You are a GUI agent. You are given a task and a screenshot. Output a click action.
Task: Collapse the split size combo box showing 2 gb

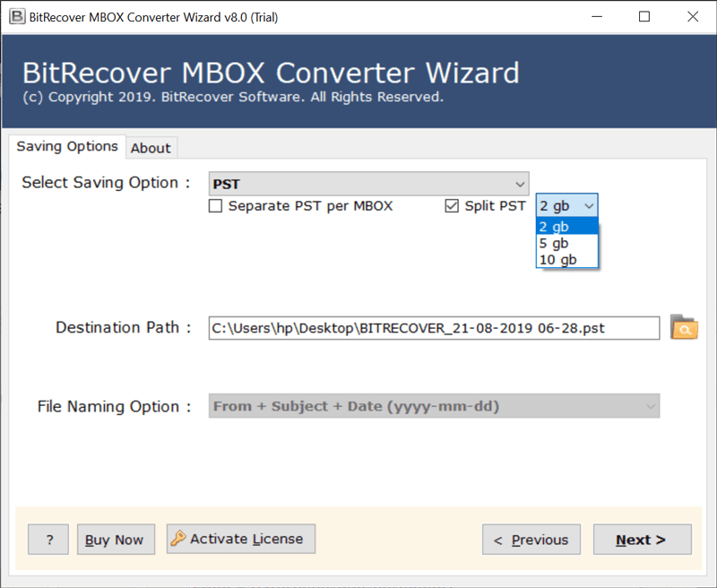click(566, 206)
